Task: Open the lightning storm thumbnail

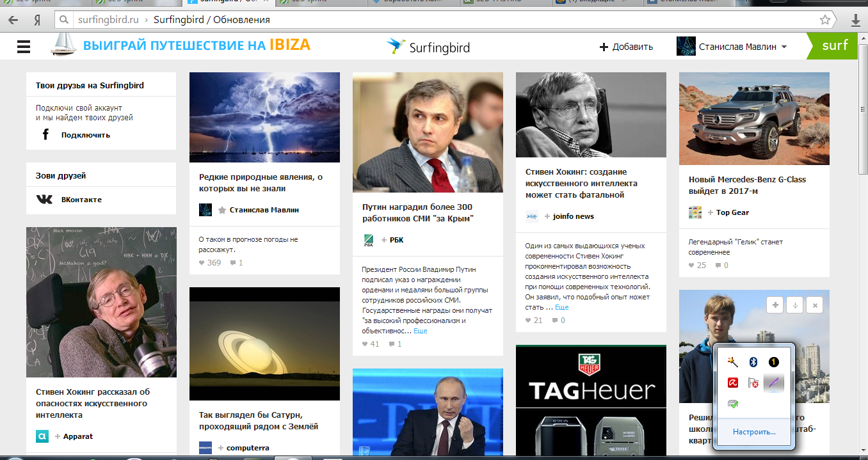Action: [x=264, y=117]
